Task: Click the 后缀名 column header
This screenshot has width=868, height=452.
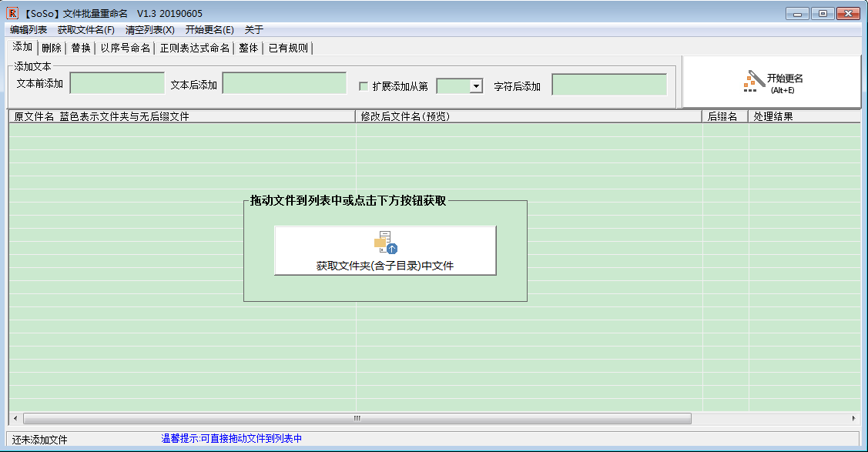Action: [x=723, y=117]
